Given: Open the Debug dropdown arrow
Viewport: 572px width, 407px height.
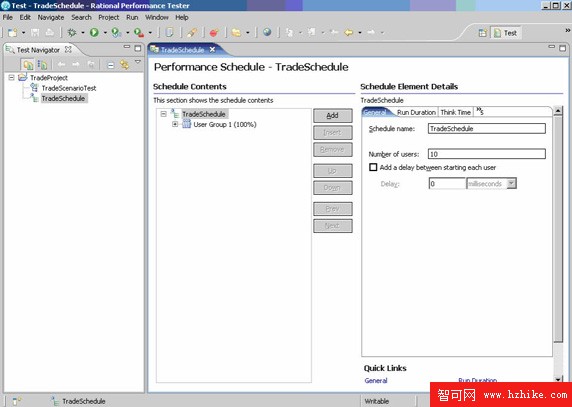Looking at the screenshot, I should (x=82, y=33).
